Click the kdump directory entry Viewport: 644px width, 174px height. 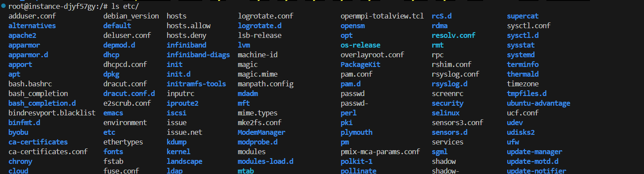176,142
